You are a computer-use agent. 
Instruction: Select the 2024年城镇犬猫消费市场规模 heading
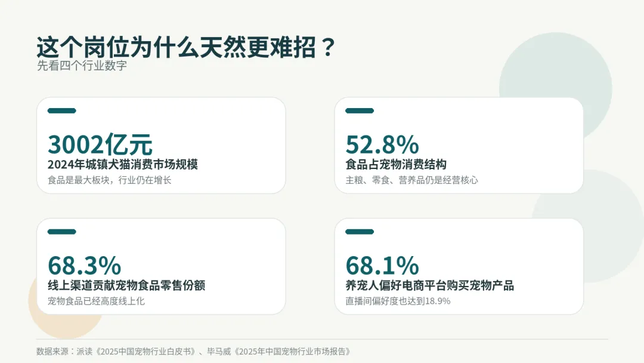122,164
